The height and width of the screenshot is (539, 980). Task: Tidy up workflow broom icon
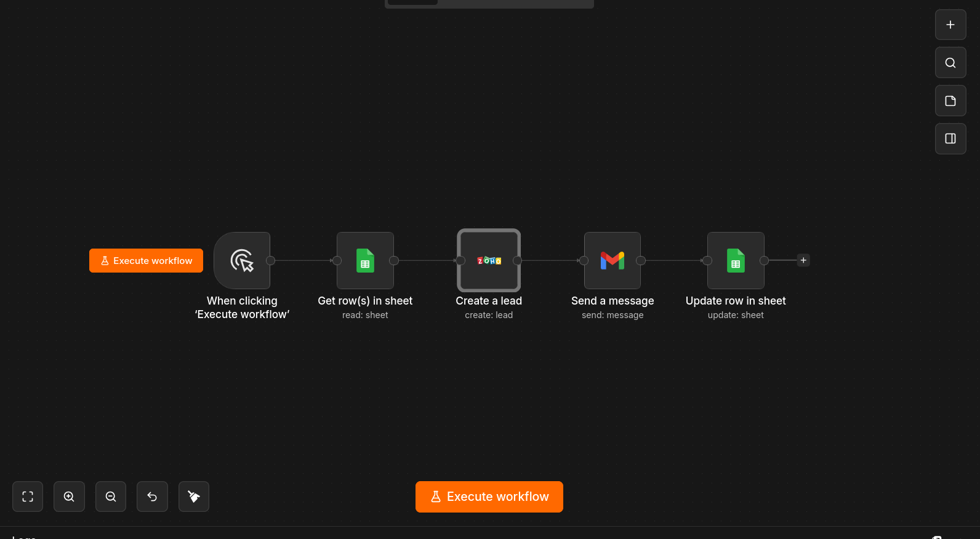(x=194, y=497)
